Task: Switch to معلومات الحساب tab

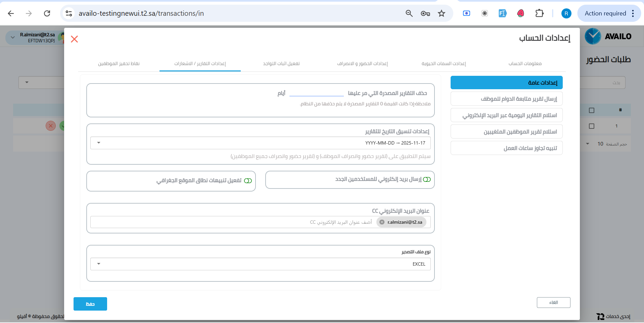Action: pos(525,63)
